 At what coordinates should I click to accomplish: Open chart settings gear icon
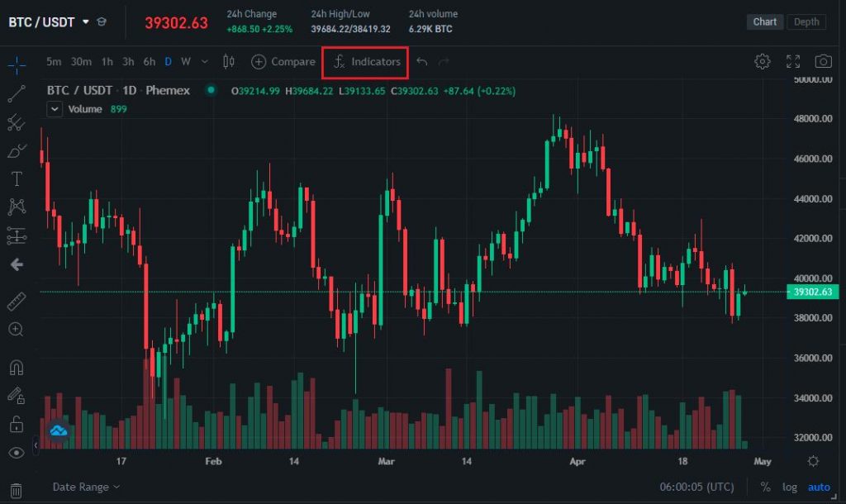763,61
